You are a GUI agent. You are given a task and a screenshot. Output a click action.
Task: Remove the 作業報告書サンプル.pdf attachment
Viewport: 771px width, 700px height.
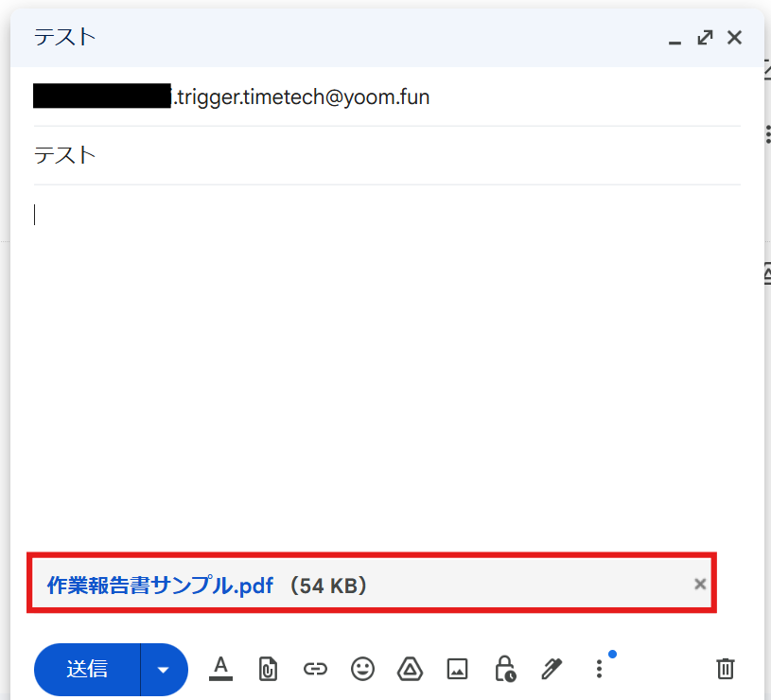(700, 584)
